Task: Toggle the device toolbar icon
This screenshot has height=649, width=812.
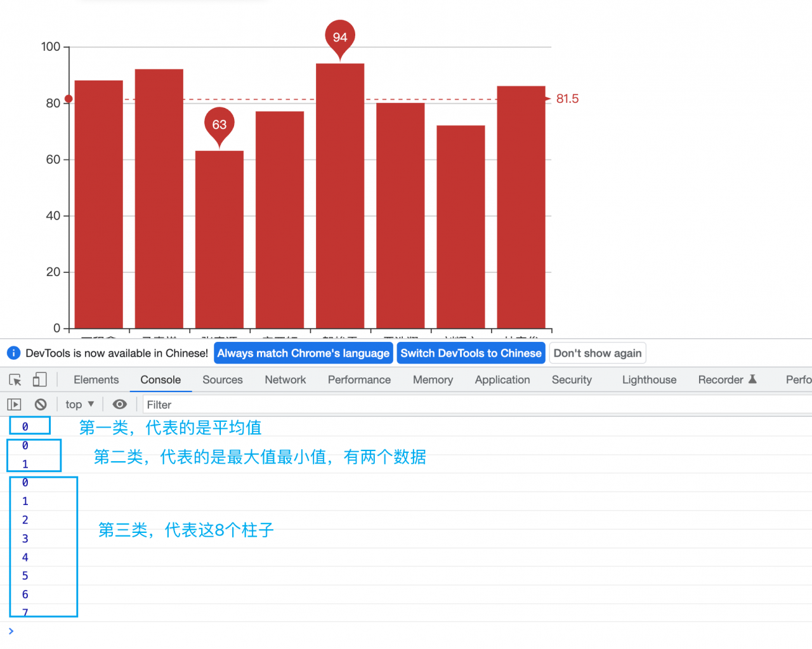Action: [x=39, y=379]
